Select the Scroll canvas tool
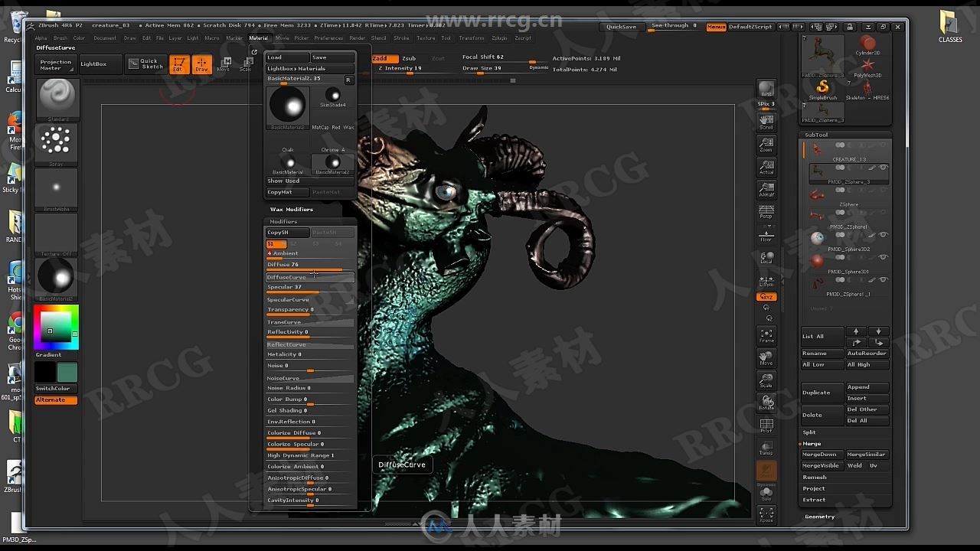Image resolution: width=980 pixels, height=551 pixels. click(766, 121)
